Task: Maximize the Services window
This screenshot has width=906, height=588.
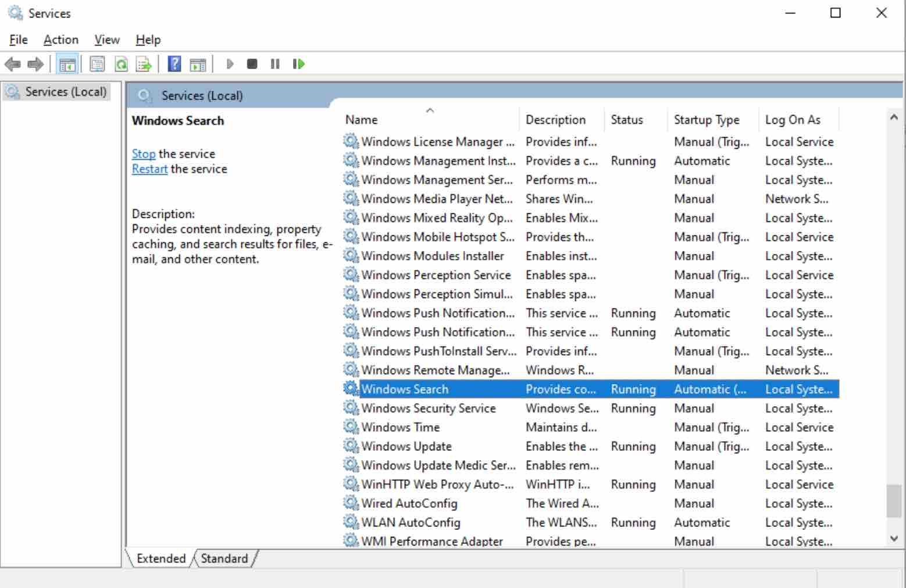Action: coord(836,13)
